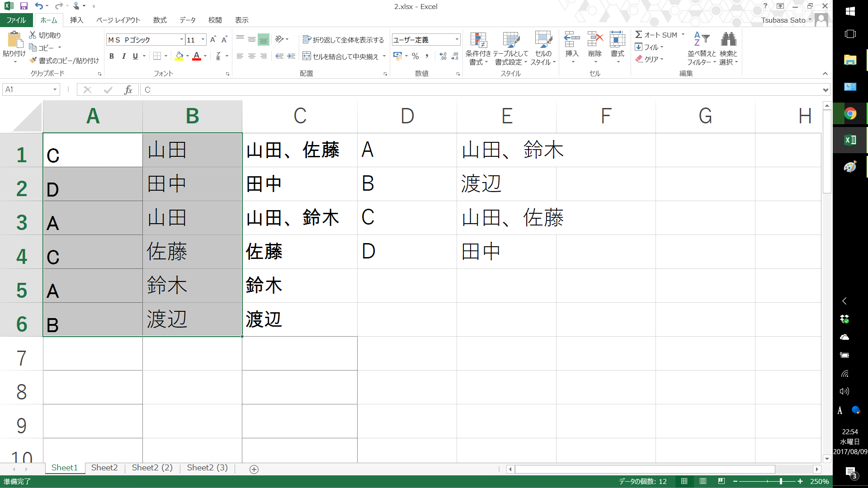Click the Sort and Filter icon
This screenshot has width=868, height=488.
pyautogui.click(x=702, y=39)
